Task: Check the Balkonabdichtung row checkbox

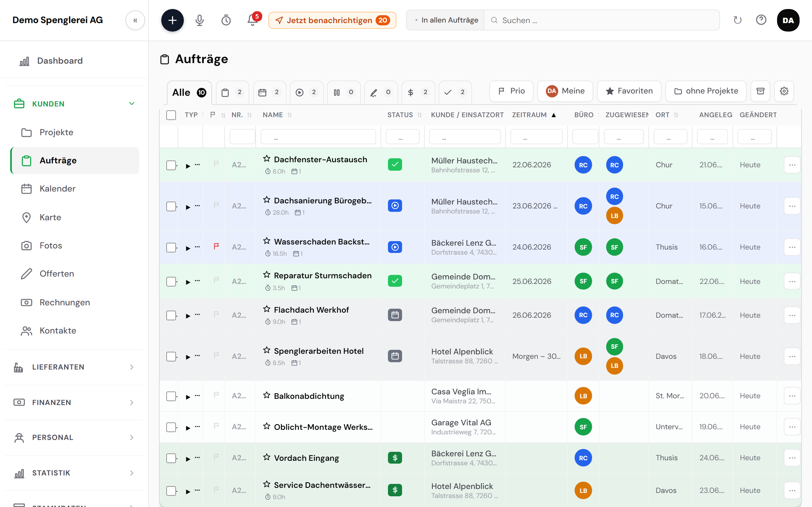Action: point(171,396)
